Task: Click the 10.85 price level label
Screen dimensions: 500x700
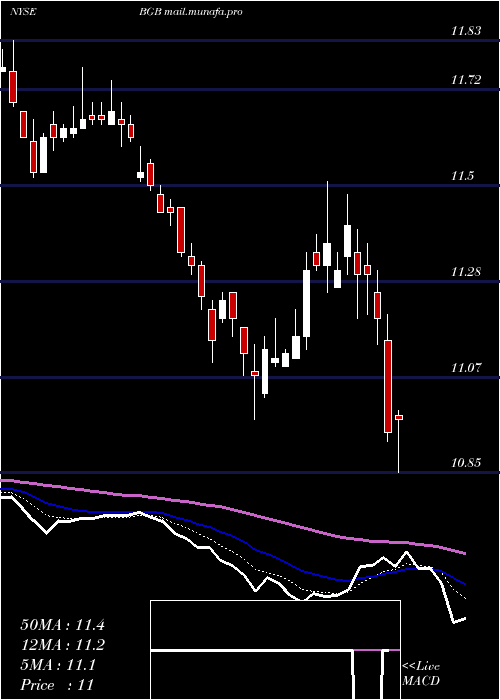Action: click(466, 463)
